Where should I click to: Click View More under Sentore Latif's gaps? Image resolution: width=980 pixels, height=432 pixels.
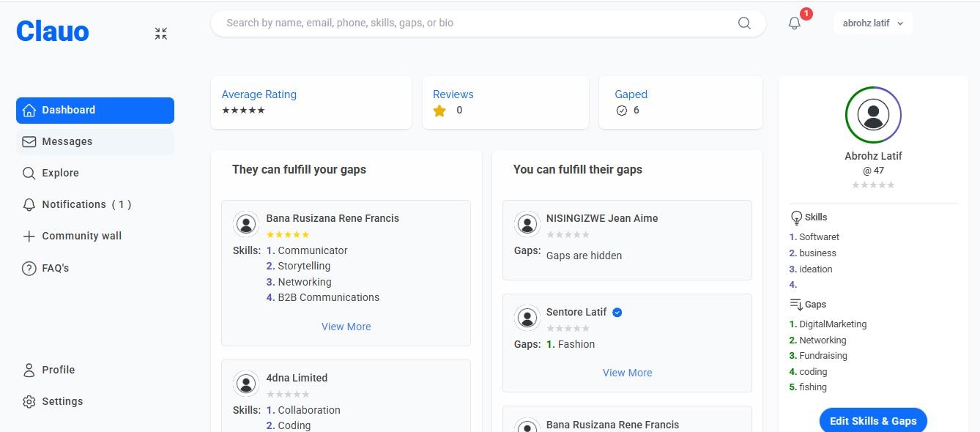tap(628, 373)
